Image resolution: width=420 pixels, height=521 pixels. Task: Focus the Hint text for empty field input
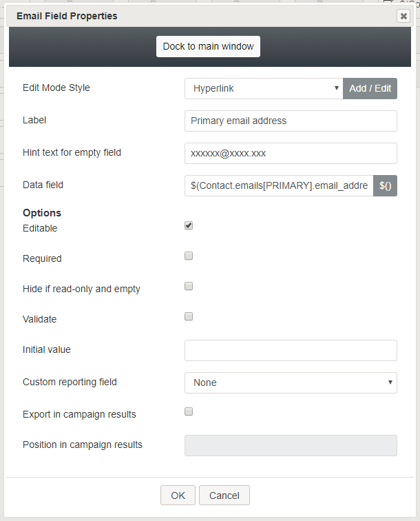291,153
